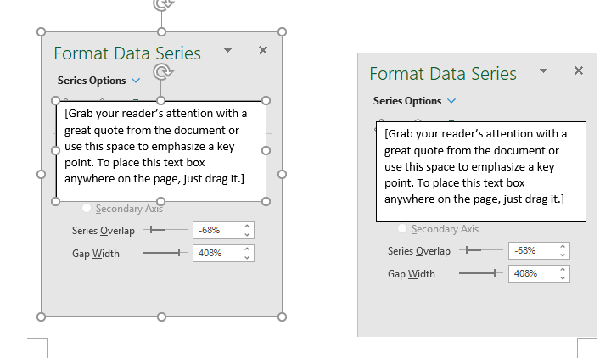Viewport: 611px width, 364px height.
Task: Close the right Format Data Series pane
Action: click(579, 70)
